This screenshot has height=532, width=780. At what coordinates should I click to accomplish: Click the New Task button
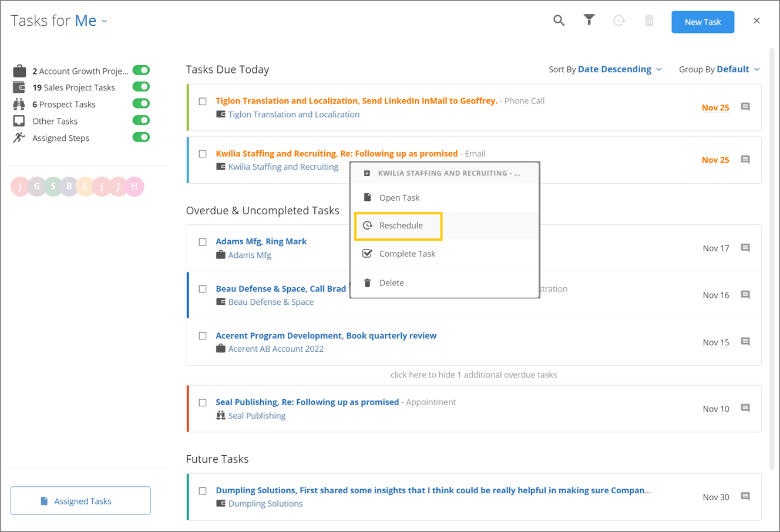pyautogui.click(x=702, y=21)
